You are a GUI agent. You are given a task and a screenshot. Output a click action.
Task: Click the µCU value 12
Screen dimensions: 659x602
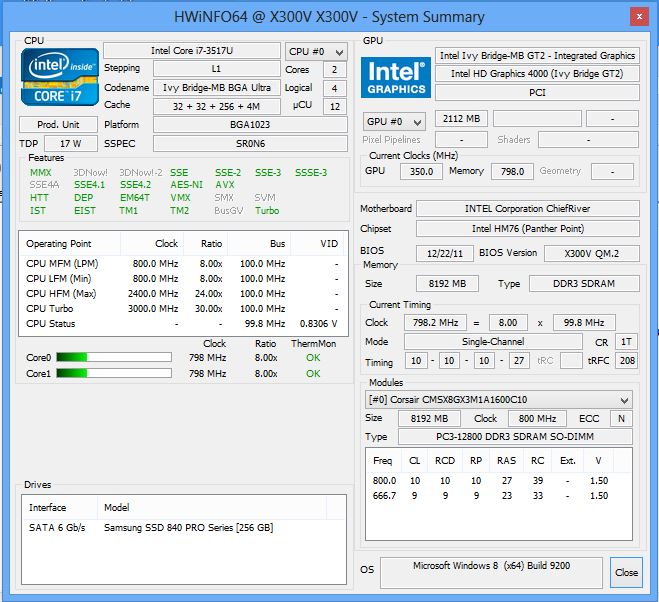pyautogui.click(x=335, y=106)
